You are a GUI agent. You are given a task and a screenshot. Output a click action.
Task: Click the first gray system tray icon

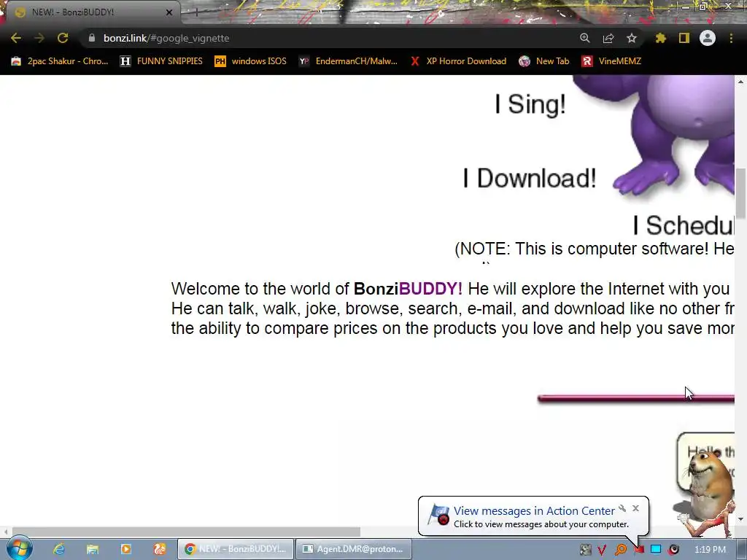(x=585, y=550)
